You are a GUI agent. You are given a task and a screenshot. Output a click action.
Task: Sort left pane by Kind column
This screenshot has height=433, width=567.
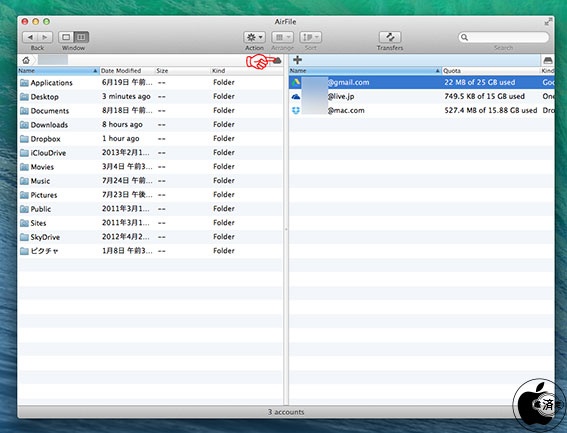click(x=246, y=71)
